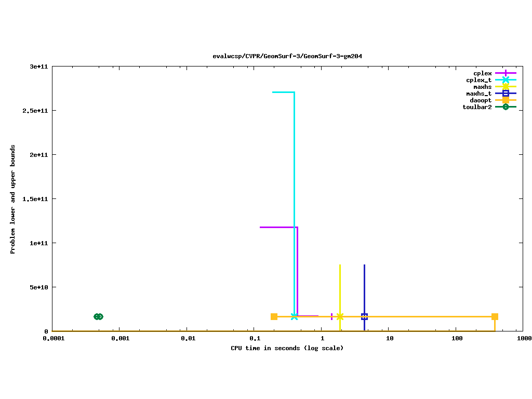This screenshot has height=399, width=532.
Task: Click the y-axis label Problem lower and upper bounds
Action: pyautogui.click(x=13, y=199)
